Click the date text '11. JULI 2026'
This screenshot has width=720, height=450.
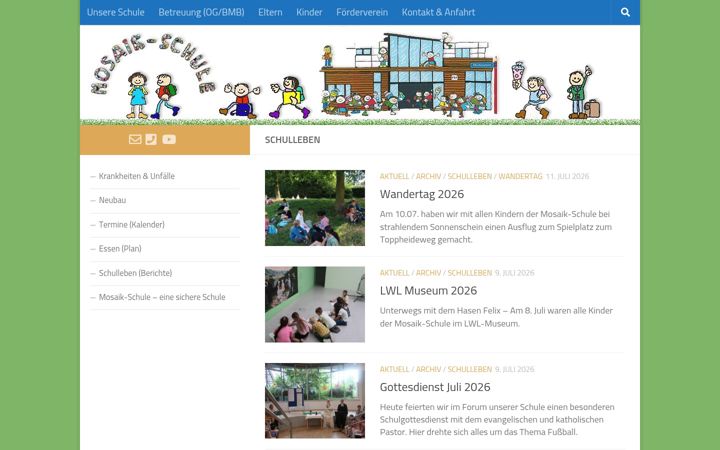[567, 176]
